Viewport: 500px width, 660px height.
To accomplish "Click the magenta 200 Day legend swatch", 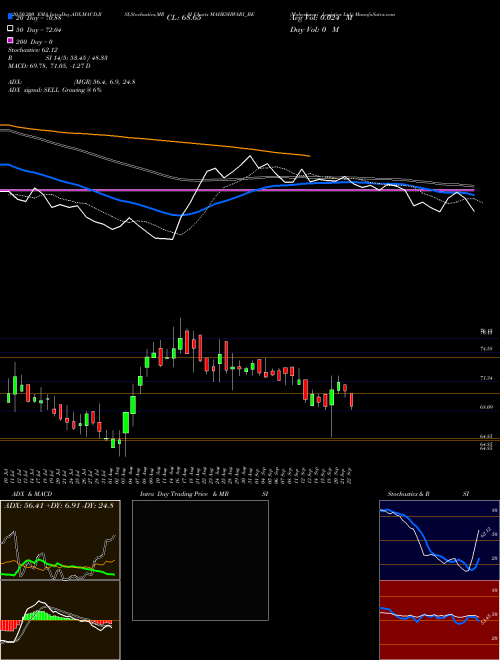I will tap(11, 41).
